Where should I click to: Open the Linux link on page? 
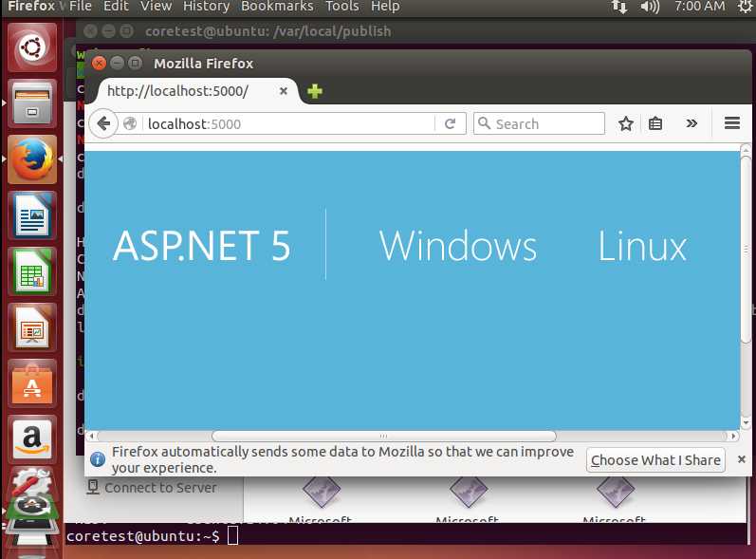click(642, 246)
